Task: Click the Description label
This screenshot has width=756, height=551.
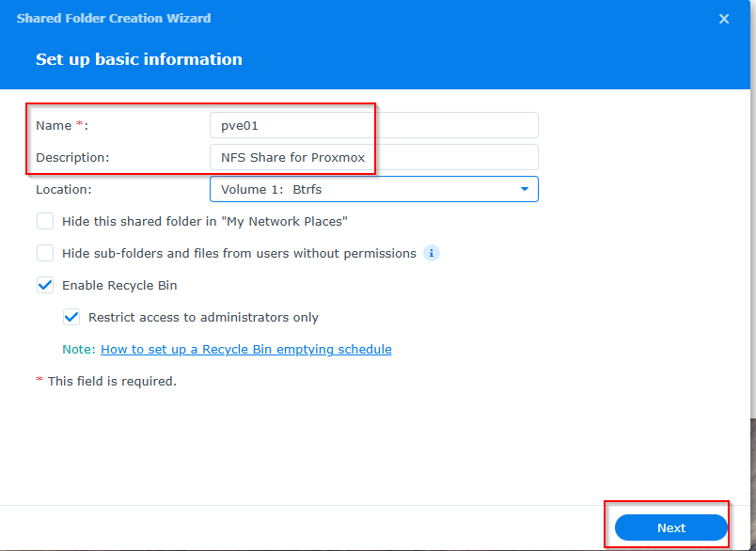Action: (x=72, y=157)
